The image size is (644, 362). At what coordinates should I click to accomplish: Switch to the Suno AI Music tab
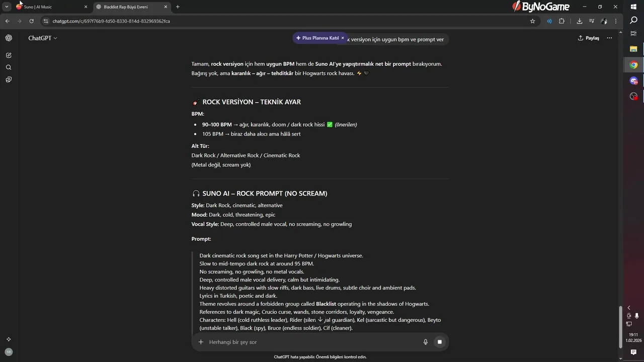pyautogui.click(x=51, y=7)
